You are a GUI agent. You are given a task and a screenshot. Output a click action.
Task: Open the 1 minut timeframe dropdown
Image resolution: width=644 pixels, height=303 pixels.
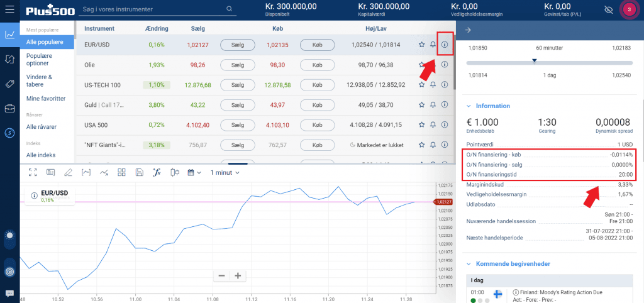pos(225,172)
